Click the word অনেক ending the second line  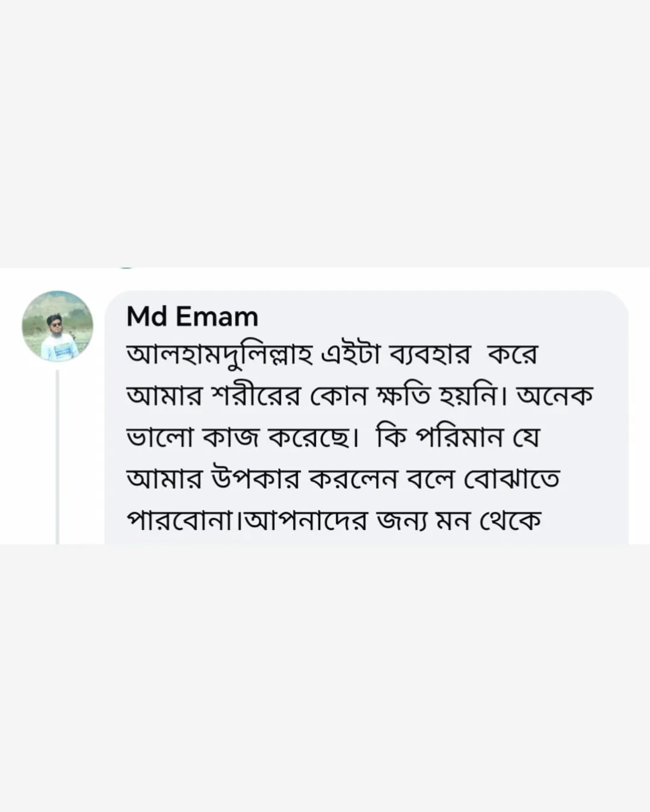tap(554, 396)
